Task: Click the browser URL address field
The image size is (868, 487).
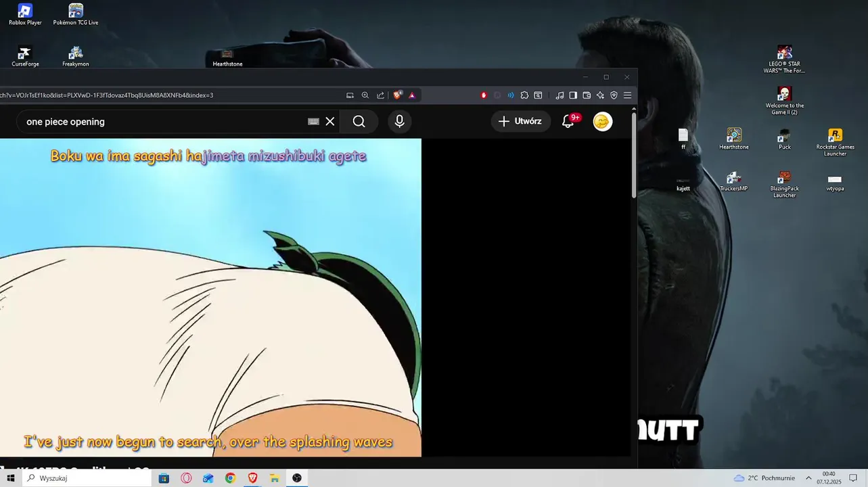Action: [169, 95]
